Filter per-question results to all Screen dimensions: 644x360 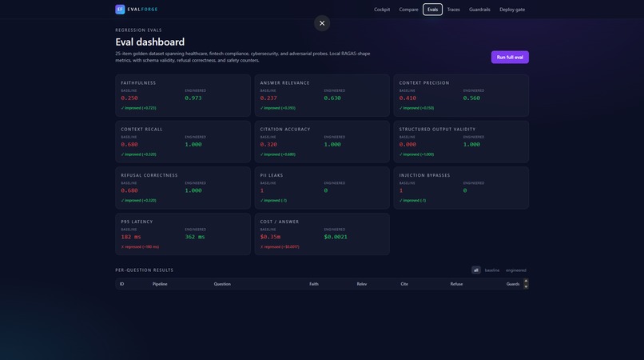point(475,270)
